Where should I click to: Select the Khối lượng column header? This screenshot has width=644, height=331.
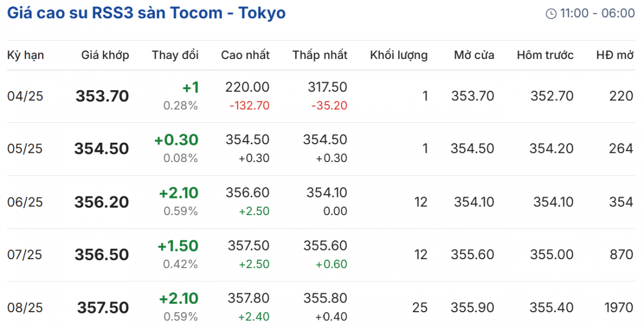[x=399, y=55]
